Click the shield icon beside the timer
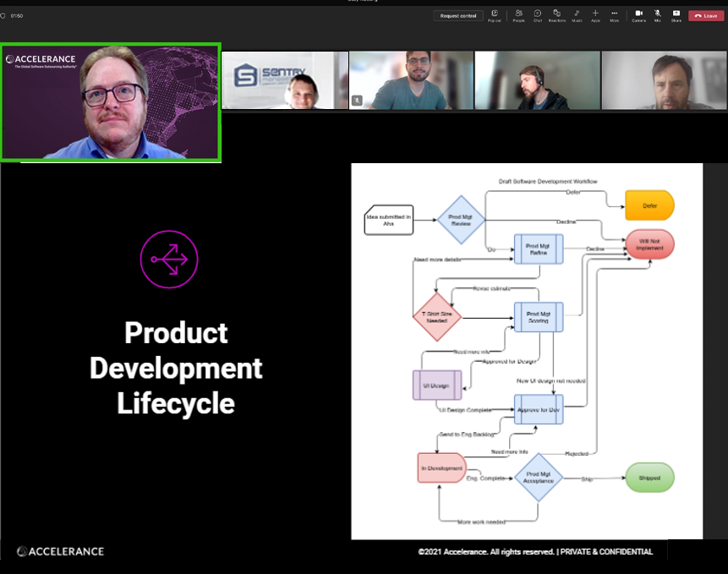Screen dimensions: 728x574 tap(3, 16)
